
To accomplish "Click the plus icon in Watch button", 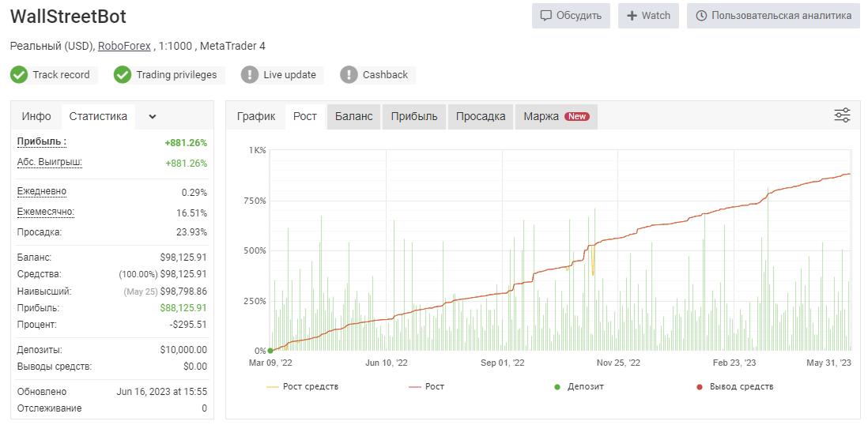I will [632, 16].
